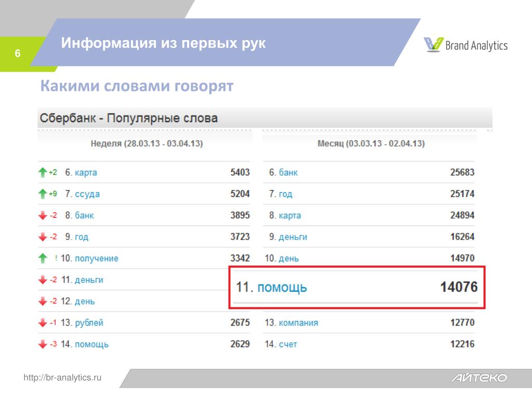This screenshot has height=399, width=532.
Task: Click the slide number 6 badge
Action: [x=18, y=54]
